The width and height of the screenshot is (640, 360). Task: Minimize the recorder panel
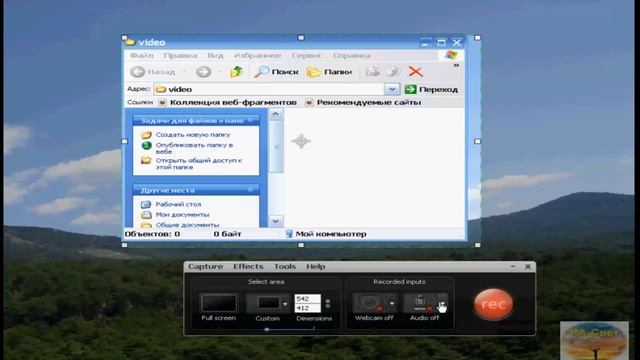point(513,266)
